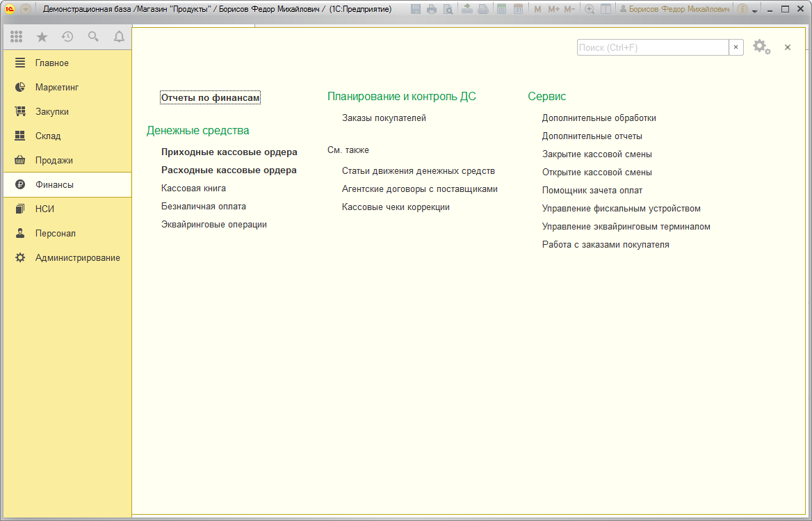Viewport: 812px width, 521px height.
Task: Expand the dropdown arrow beside info icon
Action: pyautogui.click(x=754, y=10)
